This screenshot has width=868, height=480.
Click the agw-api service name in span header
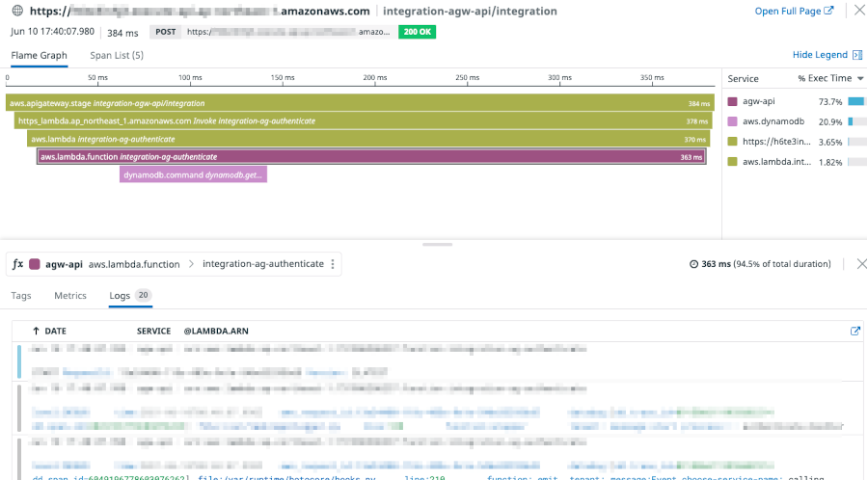[x=64, y=264]
